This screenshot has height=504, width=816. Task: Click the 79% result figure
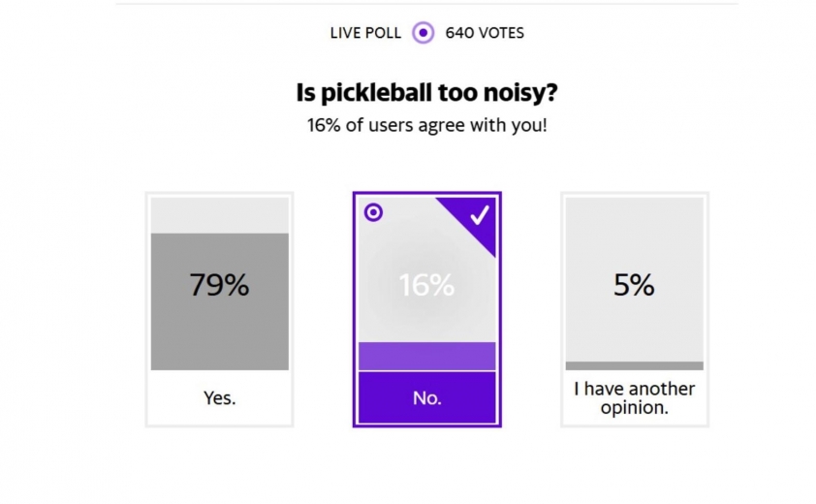coord(219,285)
